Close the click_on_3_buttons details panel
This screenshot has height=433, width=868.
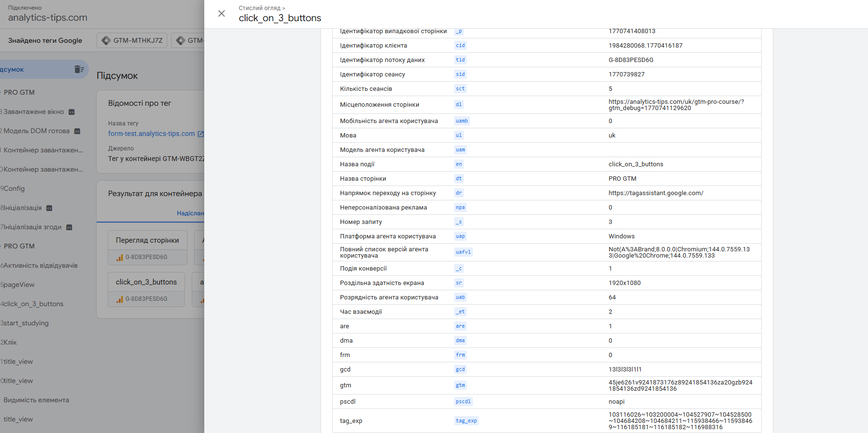pos(222,13)
